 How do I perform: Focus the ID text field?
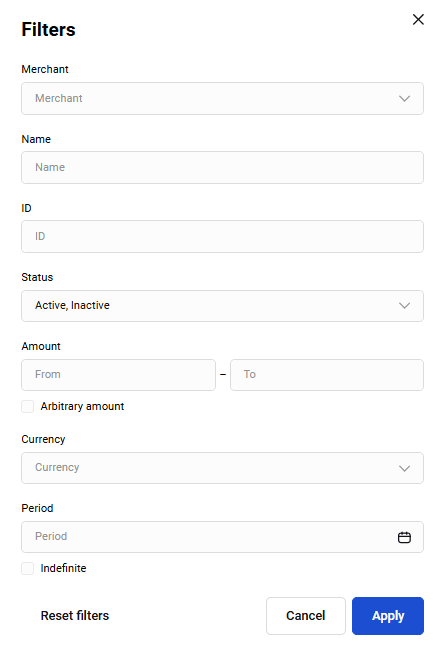222,236
